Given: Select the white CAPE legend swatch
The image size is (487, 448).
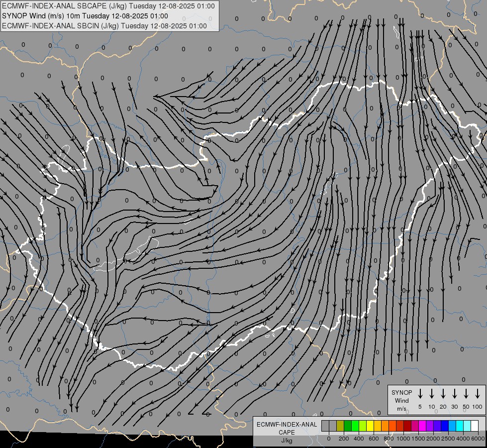Looking at the screenshot, I should click(475, 426).
